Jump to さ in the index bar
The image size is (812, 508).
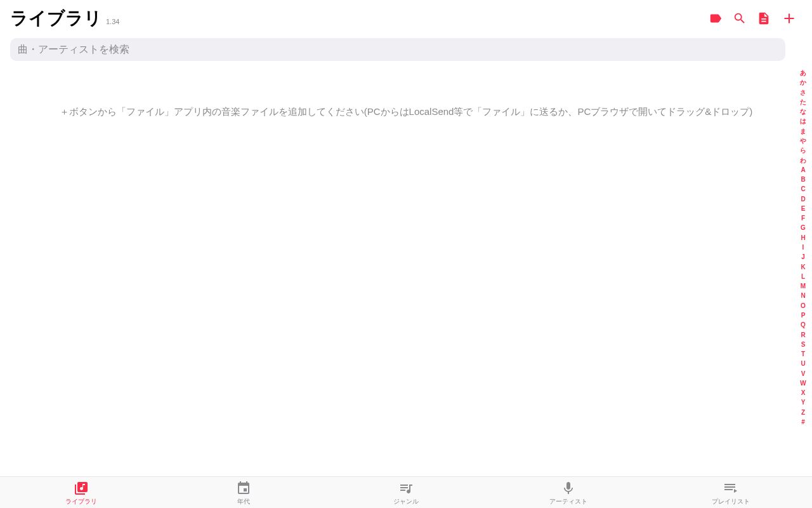click(x=803, y=93)
